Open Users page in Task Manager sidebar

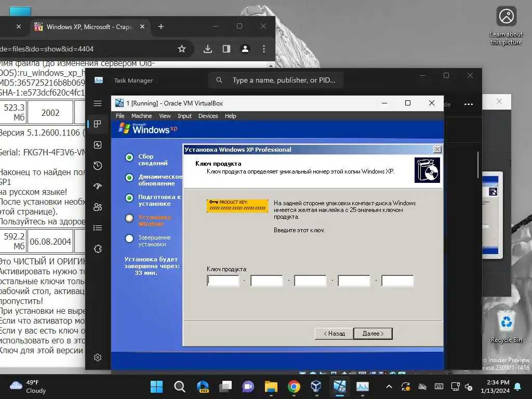click(x=98, y=207)
